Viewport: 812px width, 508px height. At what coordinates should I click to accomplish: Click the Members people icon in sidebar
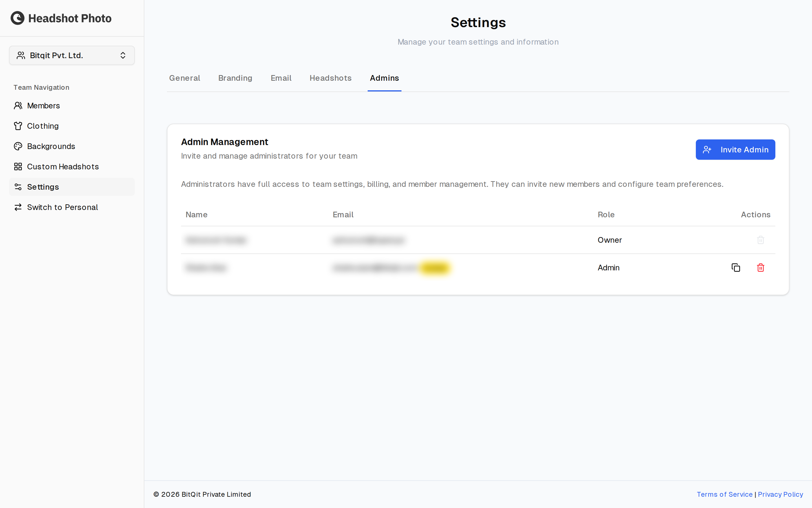tap(18, 106)
